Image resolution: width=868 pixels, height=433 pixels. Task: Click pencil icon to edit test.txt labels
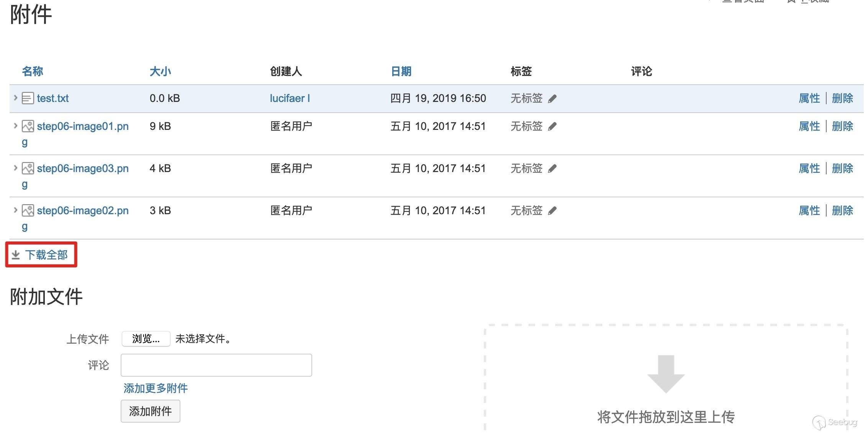[552, 99]
